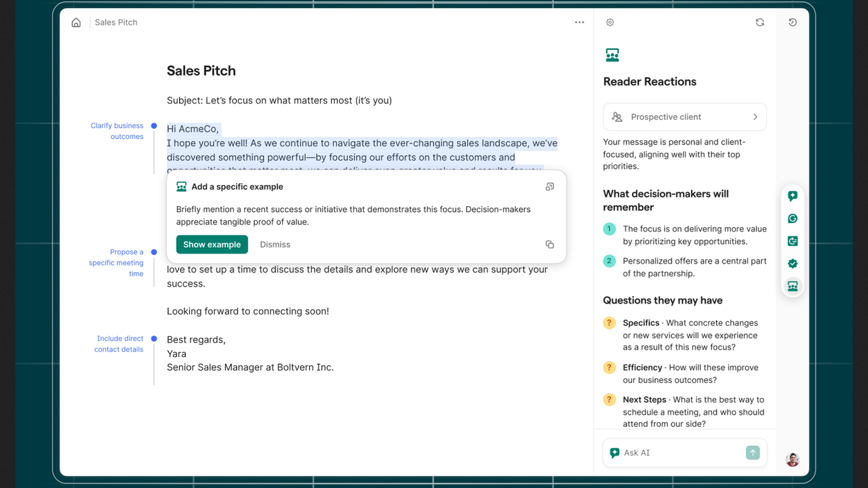Screen dimensions: 868x488
Task: Copy the suggestion using the copy icon
Action: click(x=549, y=245)
